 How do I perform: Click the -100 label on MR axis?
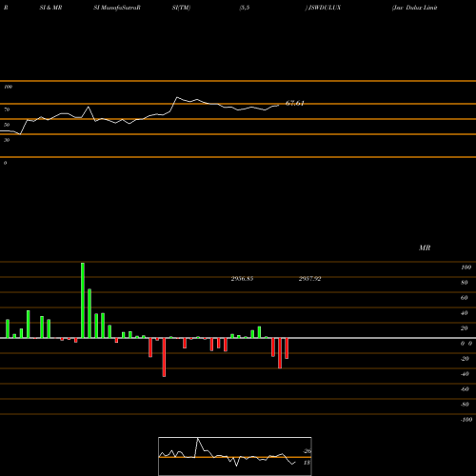466,420
